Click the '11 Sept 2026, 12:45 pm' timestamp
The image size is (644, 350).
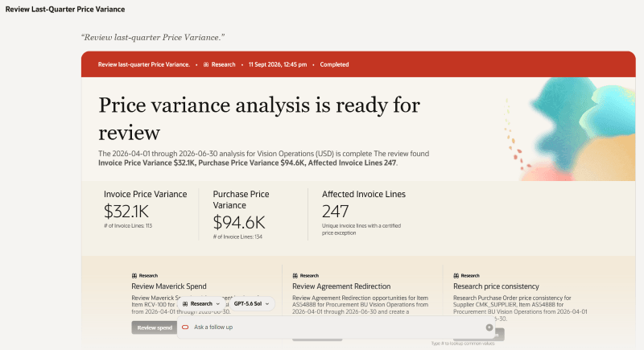click(278, 65)
